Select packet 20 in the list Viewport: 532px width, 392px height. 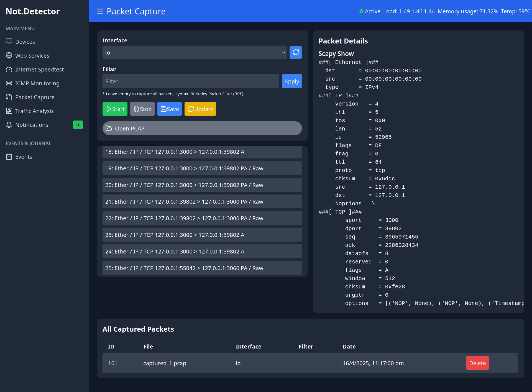pos(202,185)
